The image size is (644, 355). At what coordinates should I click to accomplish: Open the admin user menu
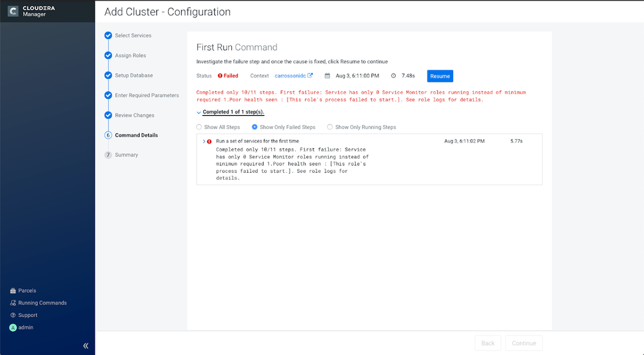pyautogui.click(x=21, y=327)
